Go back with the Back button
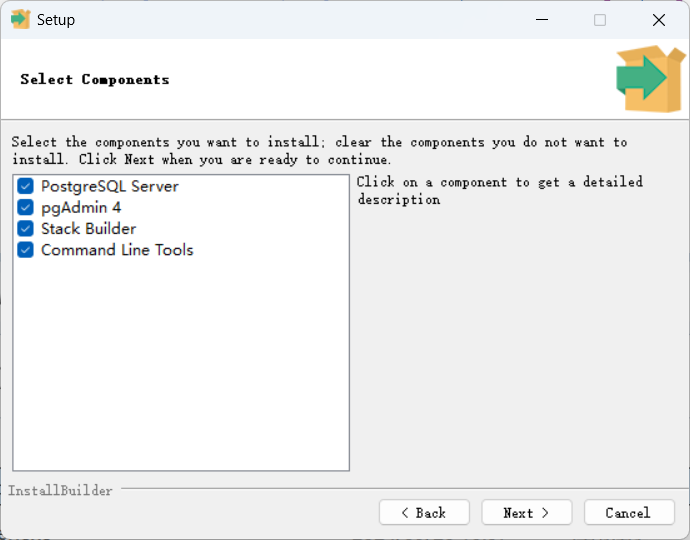The height and width of the screenshot is (540, 690). click(424, 513)
